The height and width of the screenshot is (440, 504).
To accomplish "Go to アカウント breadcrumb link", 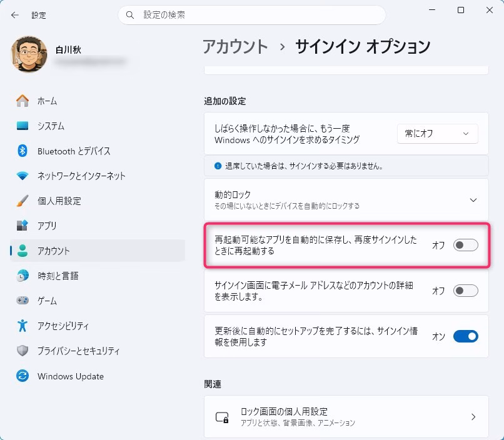I will [235, 46].
